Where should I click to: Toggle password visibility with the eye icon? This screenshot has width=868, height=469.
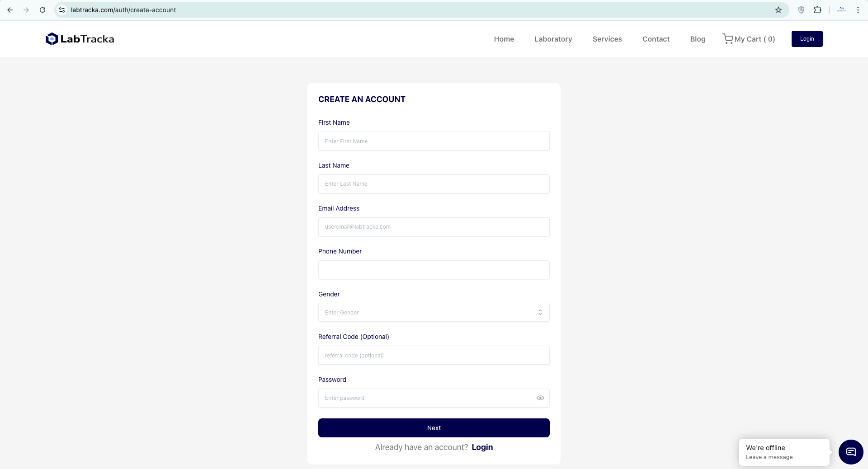click(x=540, y=398)
